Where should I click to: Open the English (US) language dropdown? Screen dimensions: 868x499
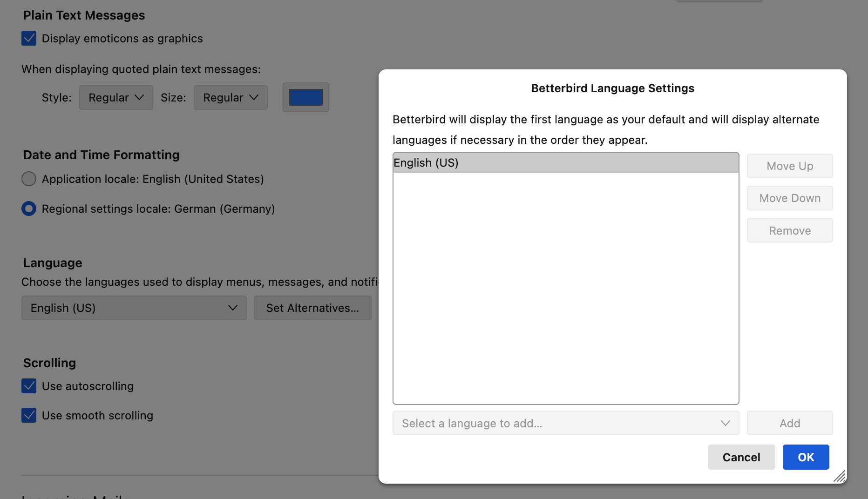click(134, 308)
